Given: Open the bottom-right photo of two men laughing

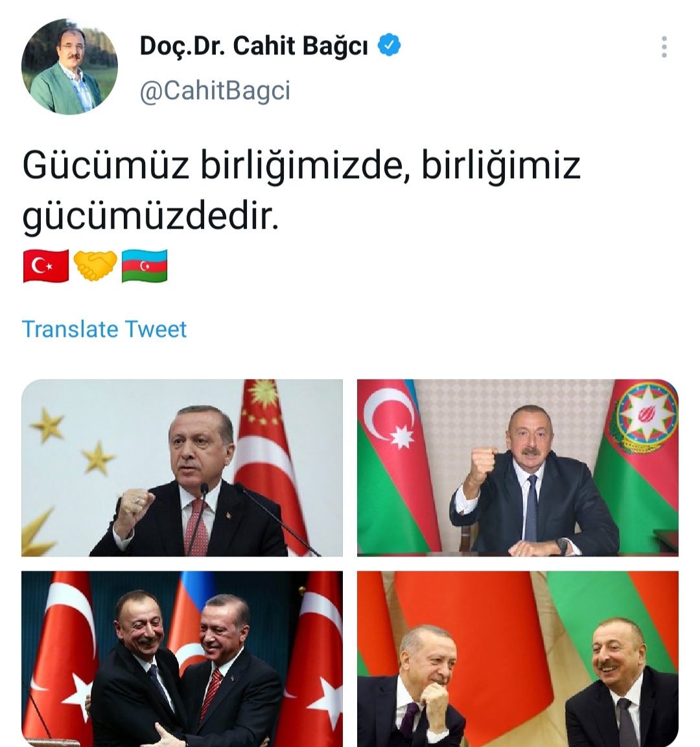Looking at the screenshot, I should point(517,659).
